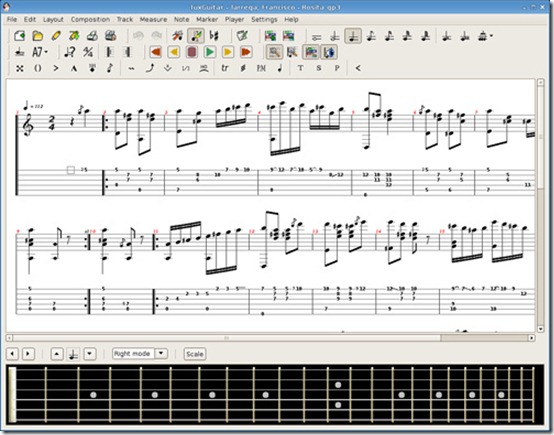Toggle the palm mute PM effect
This screenshot has height=435, width=554.
pyautogui.click(x=261, y=68)
